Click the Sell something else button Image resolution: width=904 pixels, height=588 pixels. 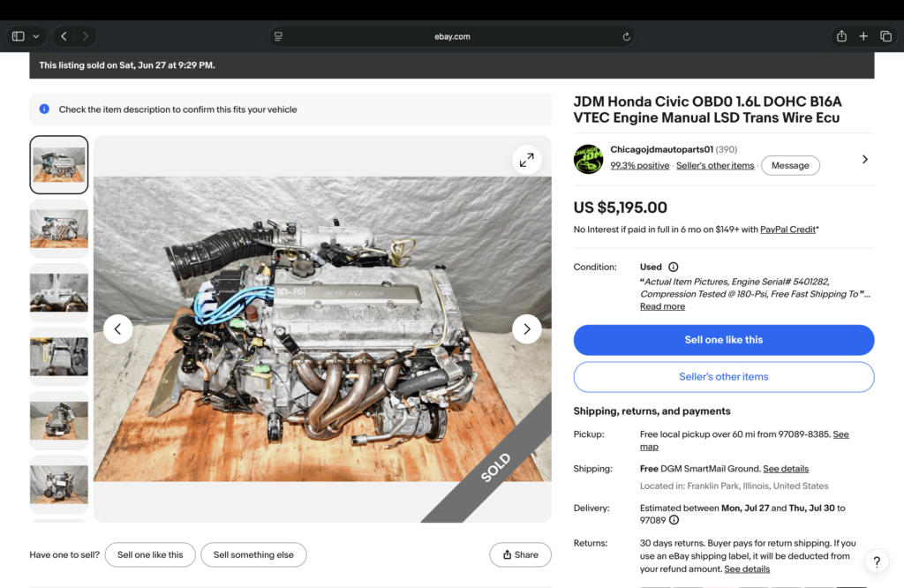point(253,554)
